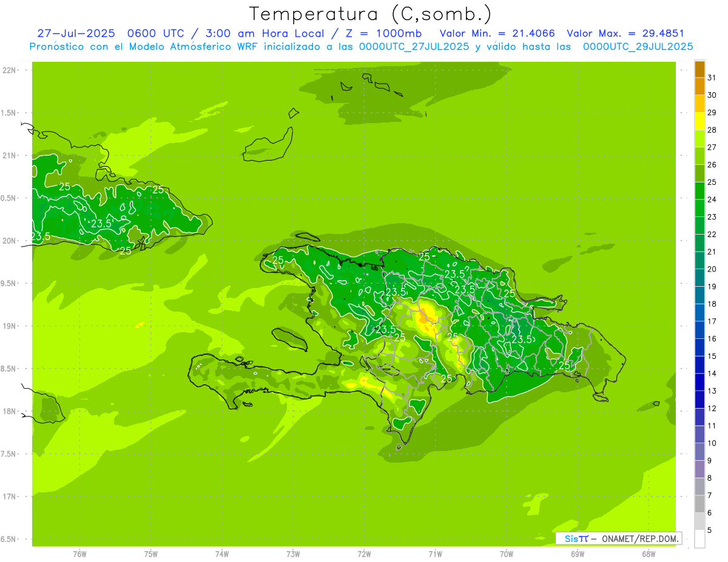
Task: Click the legend value "27"
Action: pyautogui.click(x=712, y=147)
